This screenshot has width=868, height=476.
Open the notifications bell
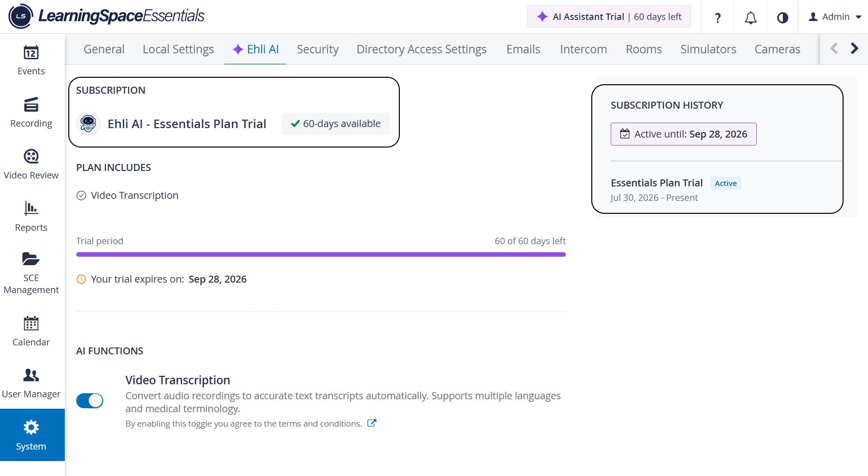(750, 18)
